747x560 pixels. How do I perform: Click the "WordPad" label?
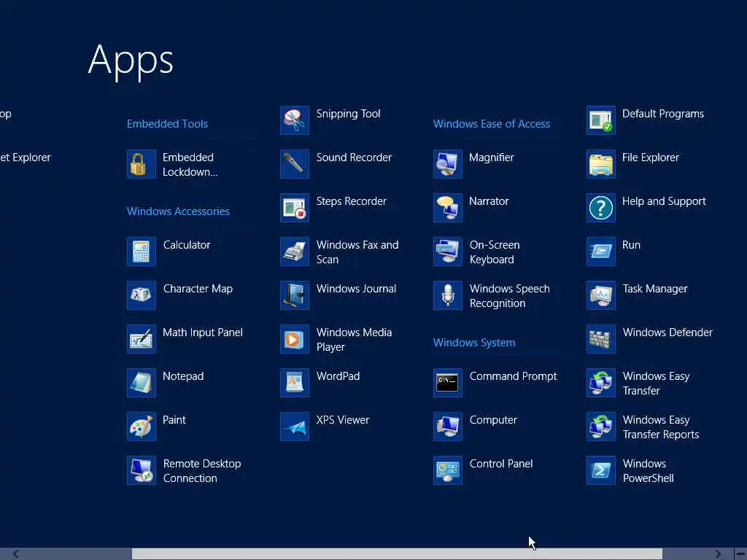(x=338, y=376)
